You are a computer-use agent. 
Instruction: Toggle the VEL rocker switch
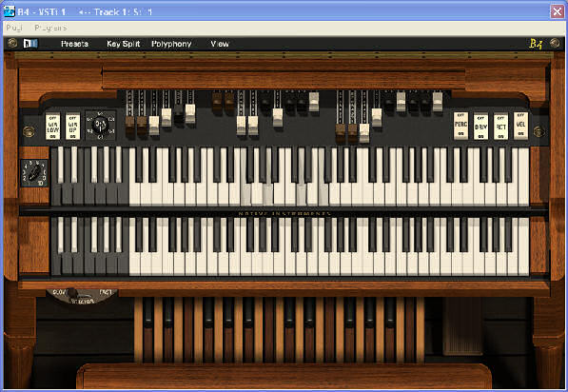coord(520,126)
